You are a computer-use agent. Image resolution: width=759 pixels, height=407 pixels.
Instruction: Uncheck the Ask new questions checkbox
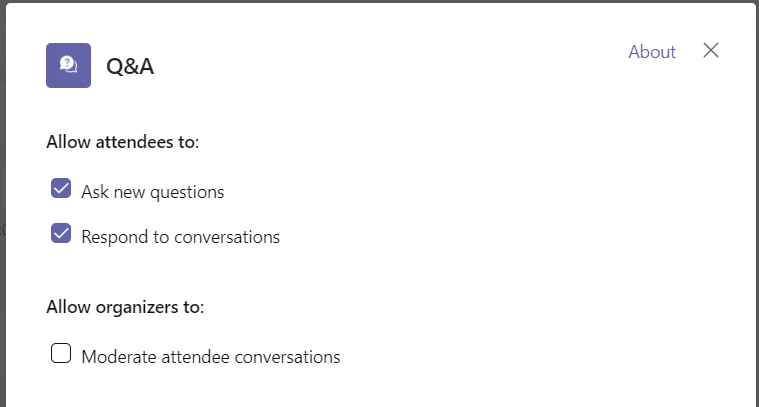(x=61, y=189)
